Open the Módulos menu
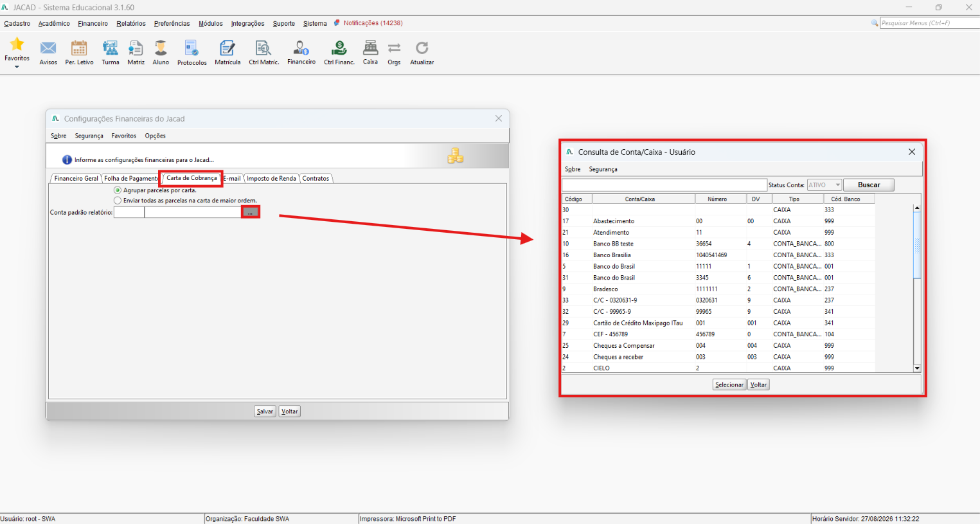 click(x=211, y=24)
